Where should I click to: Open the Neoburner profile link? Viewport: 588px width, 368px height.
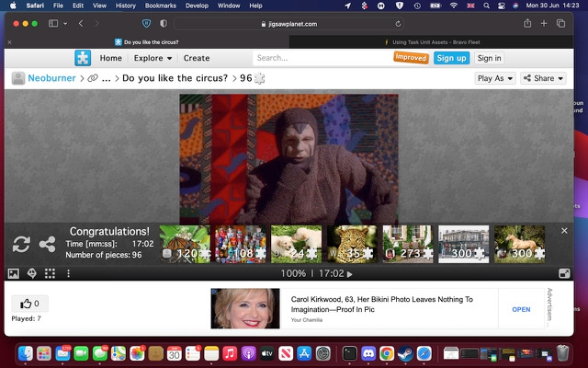[51, 78]
